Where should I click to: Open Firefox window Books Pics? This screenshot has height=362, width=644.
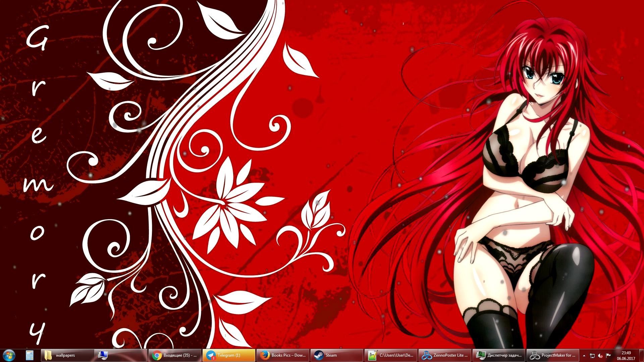click(x=282, y=355)
